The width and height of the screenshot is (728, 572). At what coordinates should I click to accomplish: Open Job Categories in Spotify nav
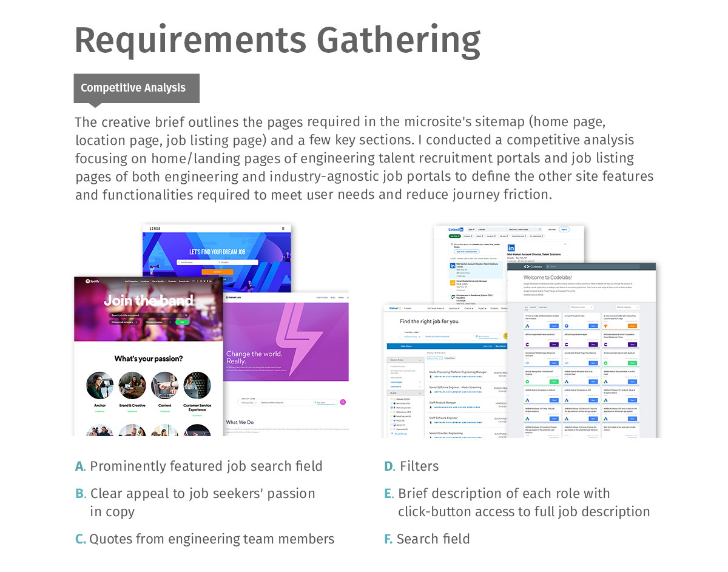point(131,281)
